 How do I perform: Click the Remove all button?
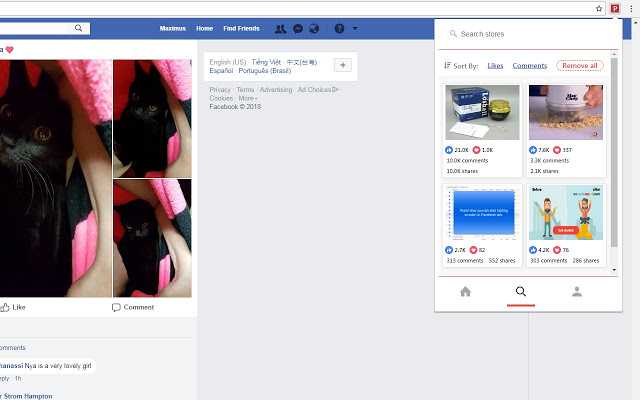click(x=580, y=66)
